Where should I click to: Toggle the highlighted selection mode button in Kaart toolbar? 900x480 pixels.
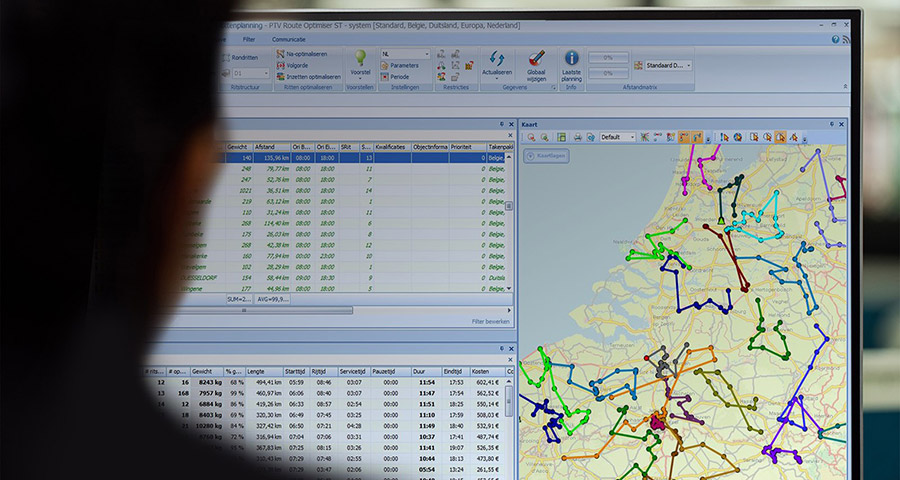pos(779,137)
